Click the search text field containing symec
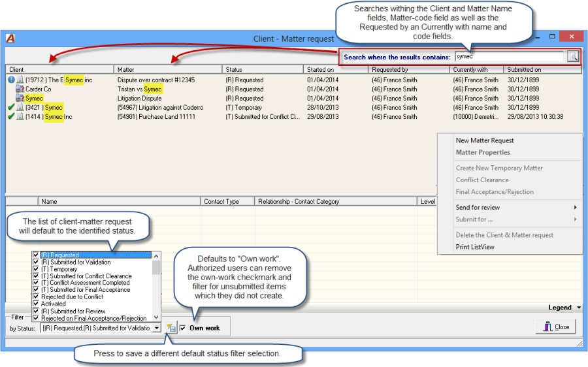 [x=509, y=57]
